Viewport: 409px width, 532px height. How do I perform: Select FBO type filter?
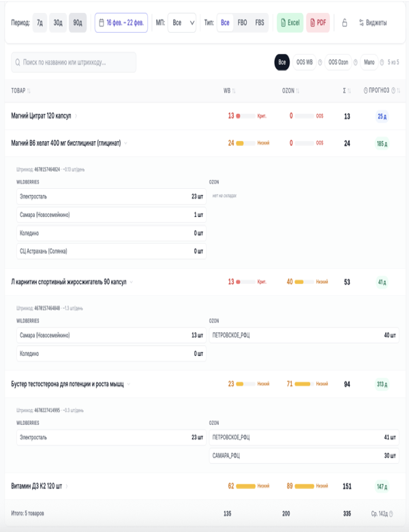(x=242, y=23)
